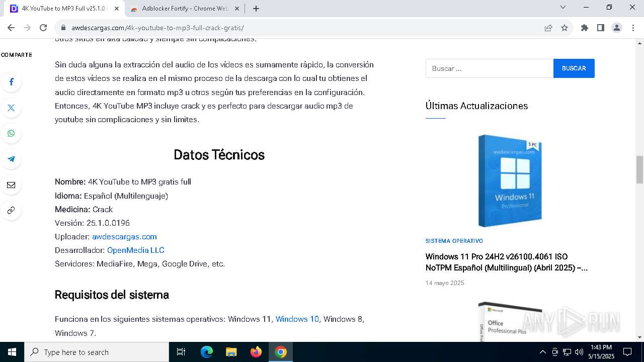Screen dimensions: 644x362
Task: Click the Últimas Actualizaciones heading
Action: click(476, 106)
